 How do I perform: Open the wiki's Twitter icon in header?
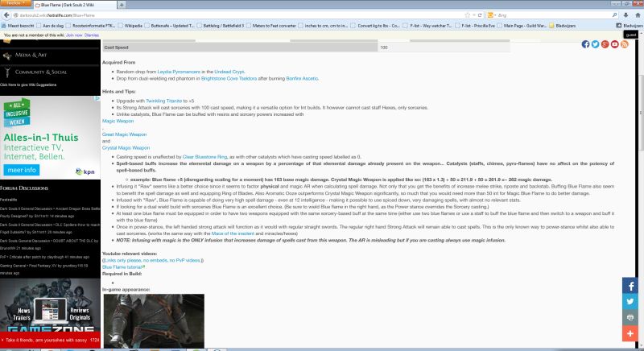point(595,44)
